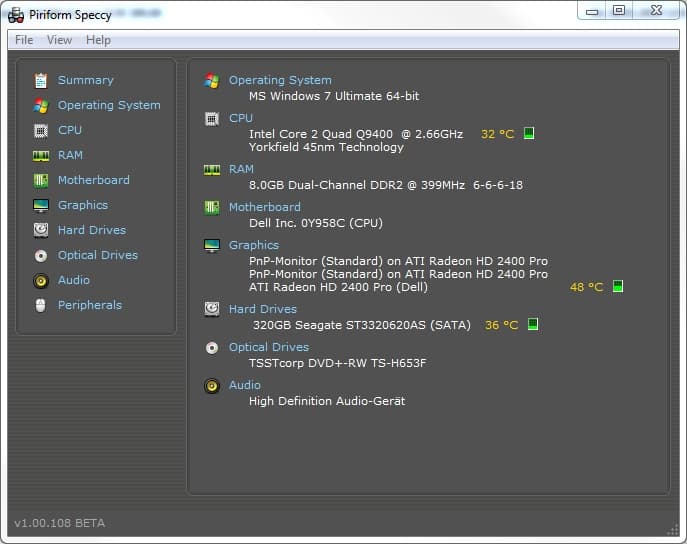Click the Hard Drives disk icon in sidebar

pos(41,230)
